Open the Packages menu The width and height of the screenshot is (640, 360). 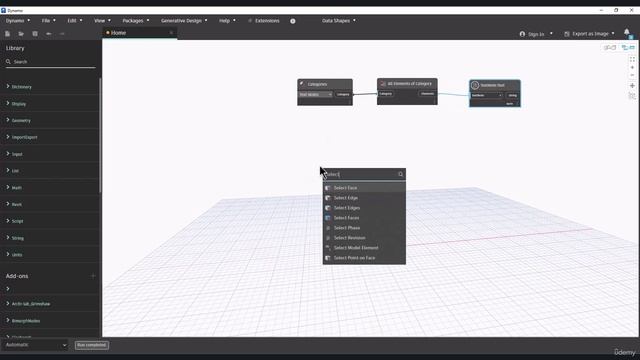tap(136, 20)
